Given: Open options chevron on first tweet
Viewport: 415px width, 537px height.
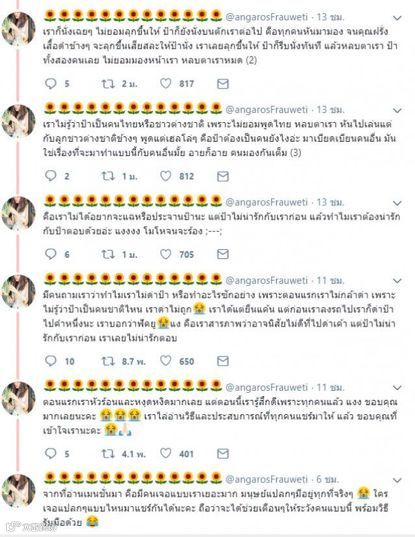Looking at the screenshot, I should tap(397, 18).
